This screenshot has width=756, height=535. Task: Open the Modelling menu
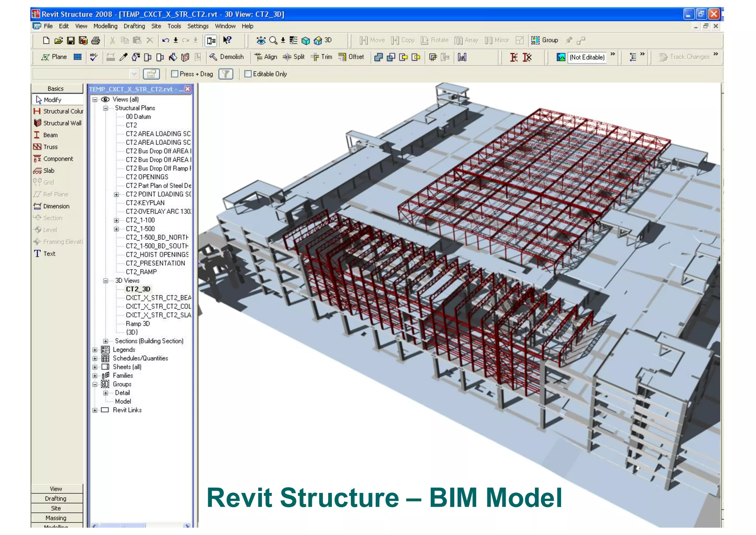(105, 26)
